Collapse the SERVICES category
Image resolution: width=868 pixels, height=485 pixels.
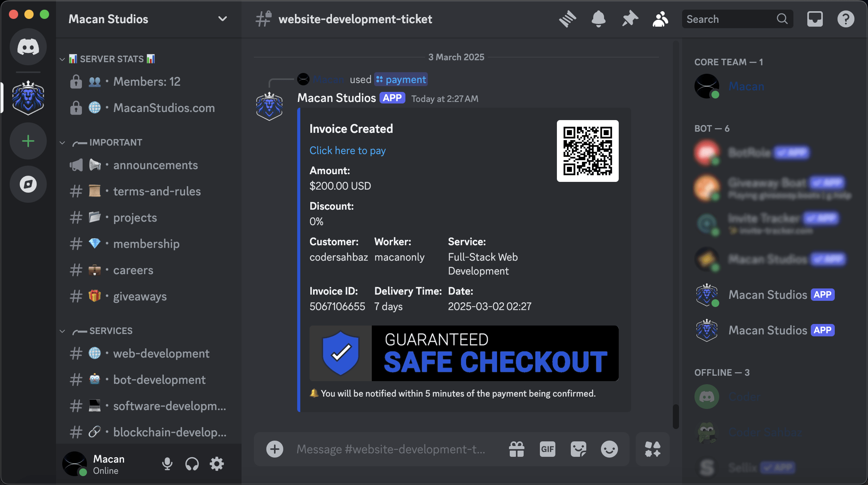[97, 331]
